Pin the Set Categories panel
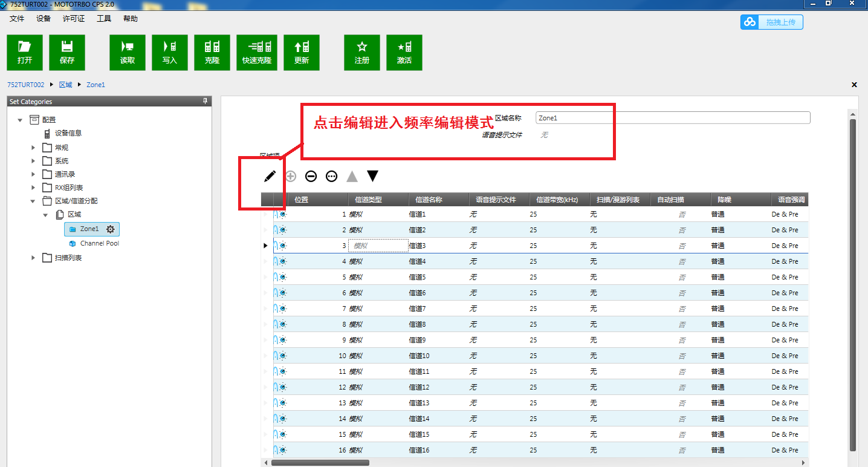 click(205, 101)
